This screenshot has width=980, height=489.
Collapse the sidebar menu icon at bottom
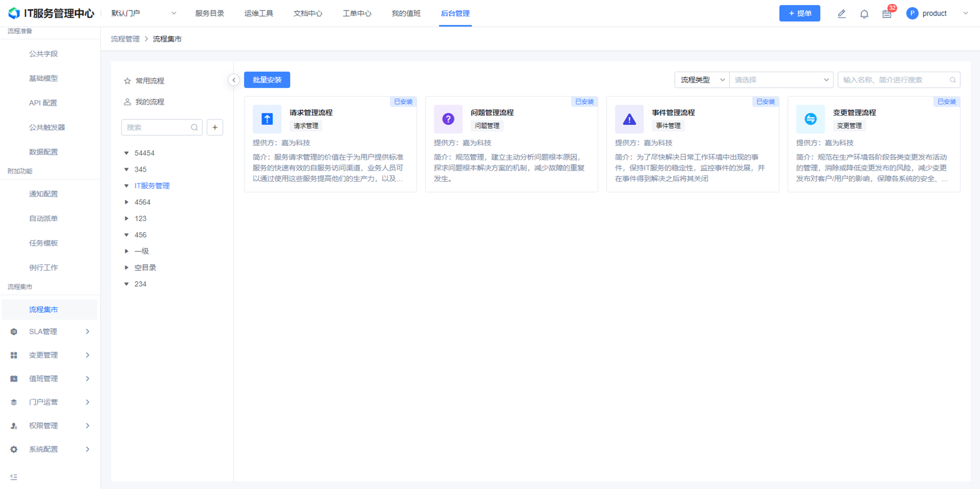(14, 477)
